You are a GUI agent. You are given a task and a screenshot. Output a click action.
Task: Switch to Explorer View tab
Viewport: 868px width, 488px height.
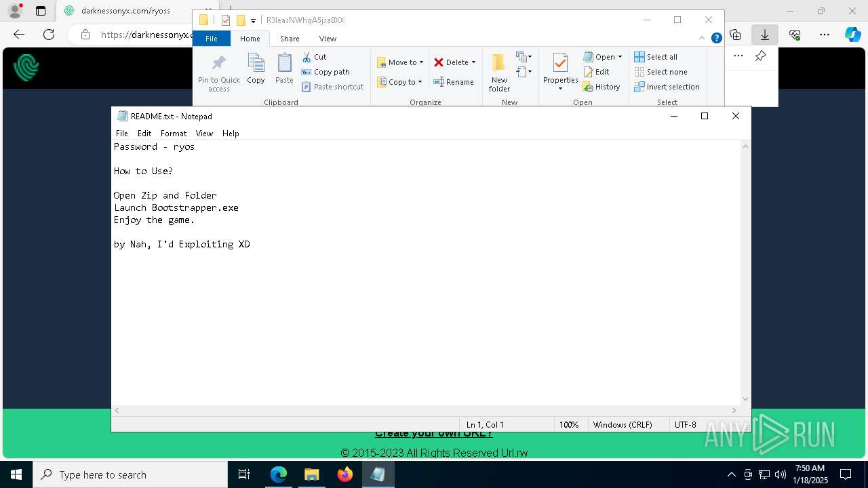tap(328, 39)
